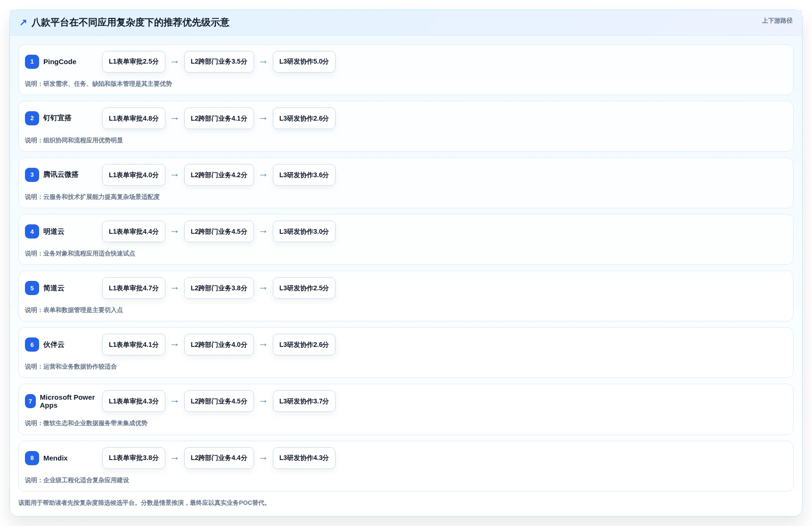Choose the L2跨部门业务4.5分 box in Power Apps row
This screenshot has height=526, width=812.
219,401
